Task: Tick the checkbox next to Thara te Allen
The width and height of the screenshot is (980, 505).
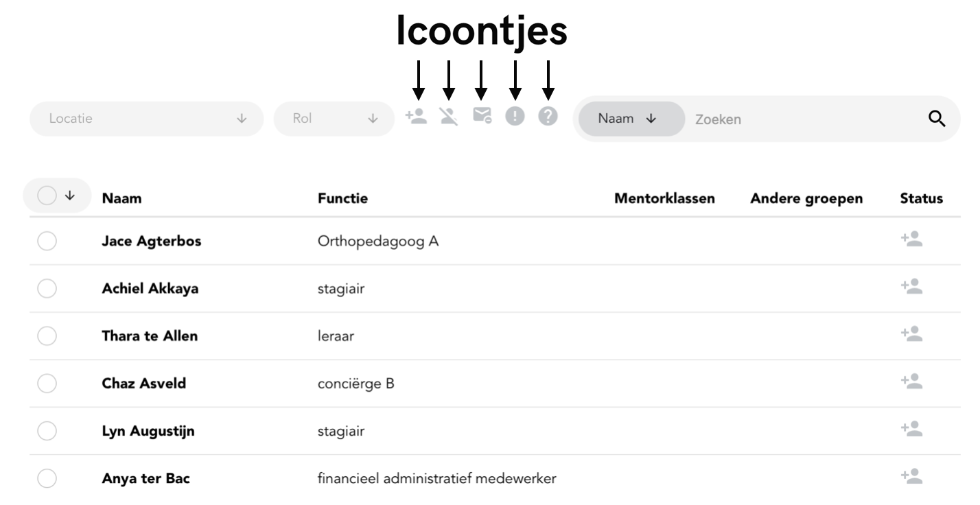Action: click(47, 336)
